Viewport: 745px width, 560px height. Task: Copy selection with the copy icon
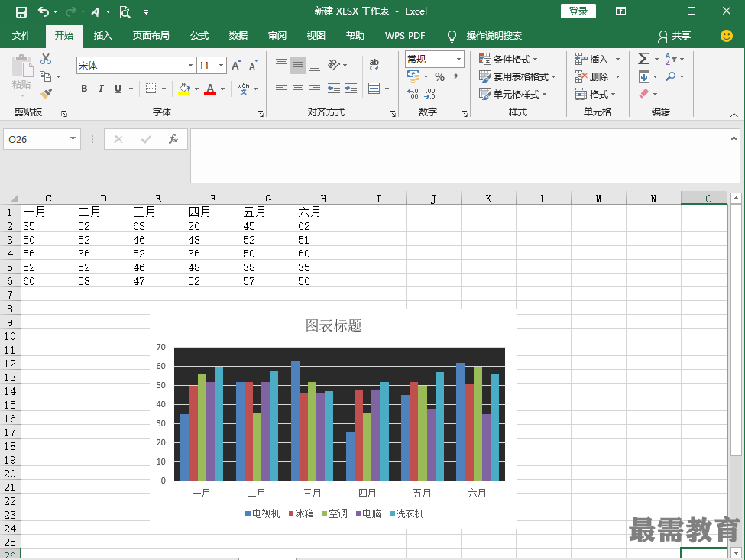point(46,76)
